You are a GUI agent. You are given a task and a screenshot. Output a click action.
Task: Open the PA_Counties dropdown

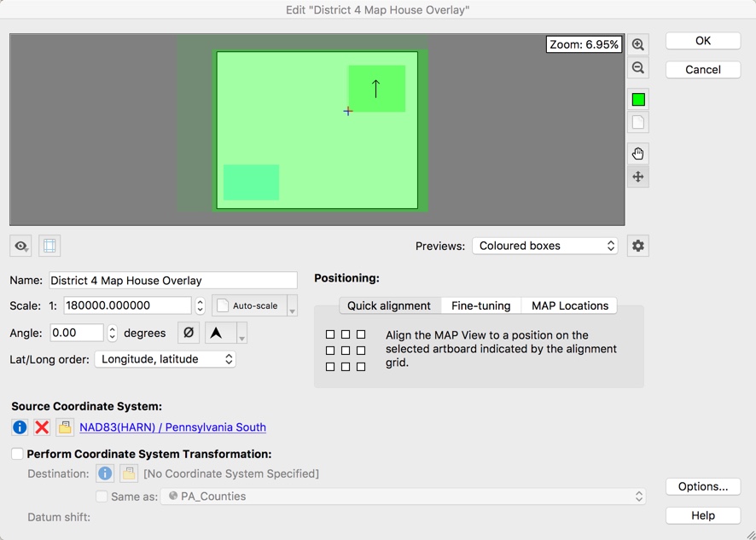coord(403,496)
